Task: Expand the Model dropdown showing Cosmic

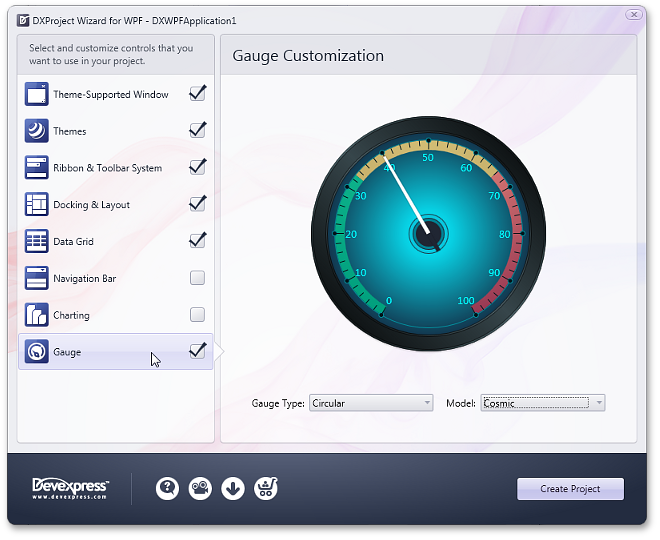Action: click(543, 403)
